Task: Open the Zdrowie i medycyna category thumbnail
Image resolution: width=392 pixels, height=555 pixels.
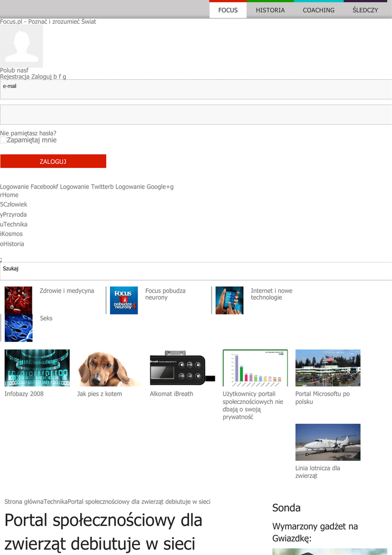Action: point(18,300)
